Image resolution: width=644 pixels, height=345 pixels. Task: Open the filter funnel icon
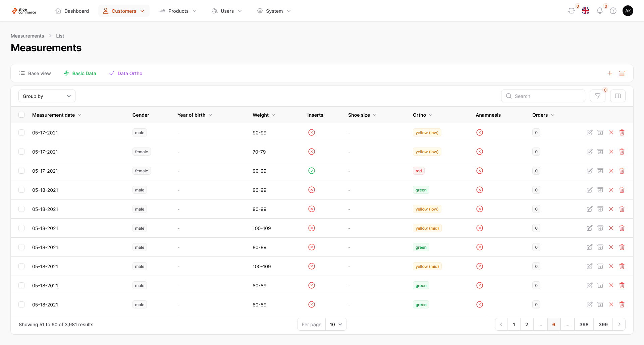(597, 96)
